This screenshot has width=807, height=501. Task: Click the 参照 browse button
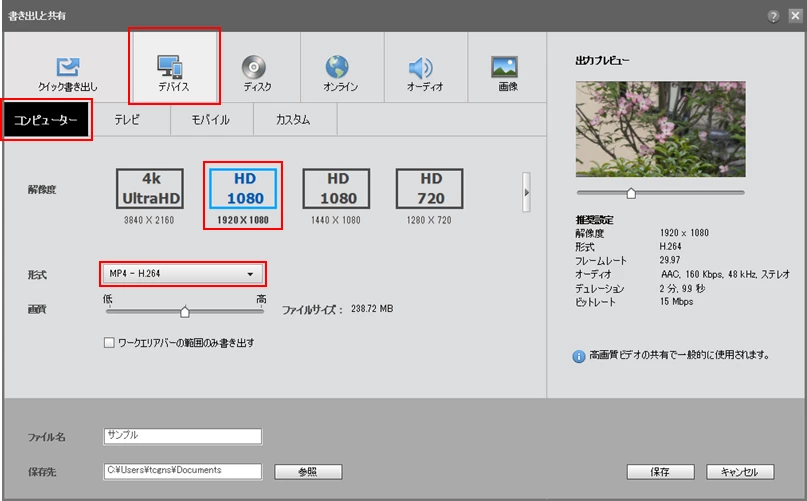click(x=308, y=472)
